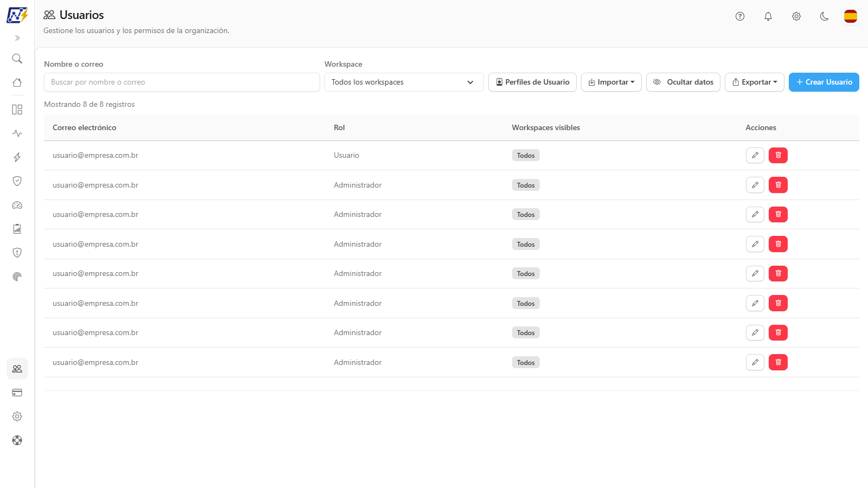Image resolution: width=868 pixels, height=488 pixels.
Task: Open the Exportar dropdown menu
Action: pos(755,82)
